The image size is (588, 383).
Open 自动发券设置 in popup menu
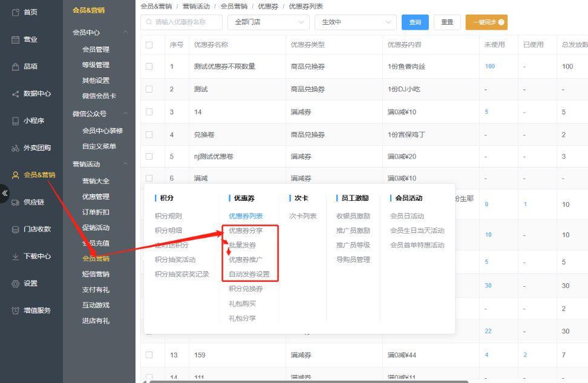(x=249, y=274)
